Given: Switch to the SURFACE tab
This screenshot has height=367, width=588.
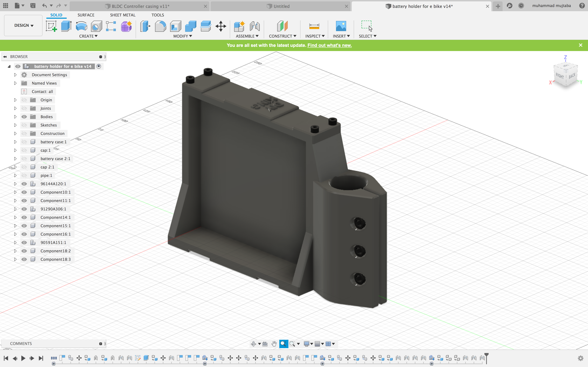Looking at the screenshot, I should coord(86,15).
